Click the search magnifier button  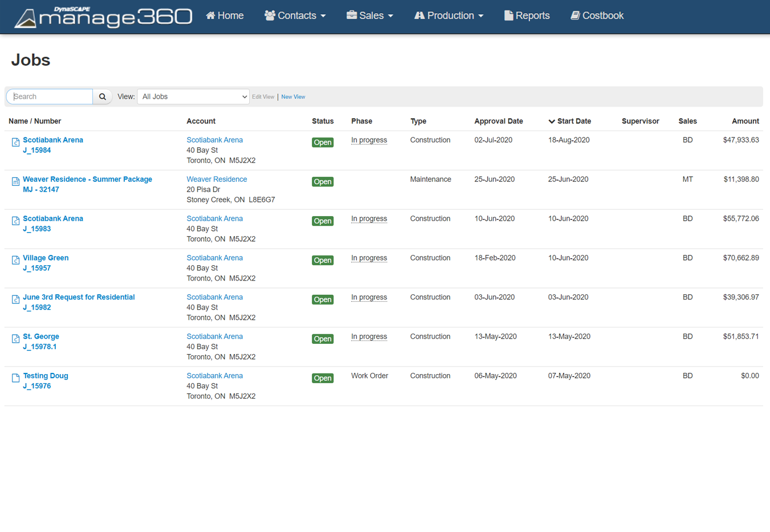point(103,97)
